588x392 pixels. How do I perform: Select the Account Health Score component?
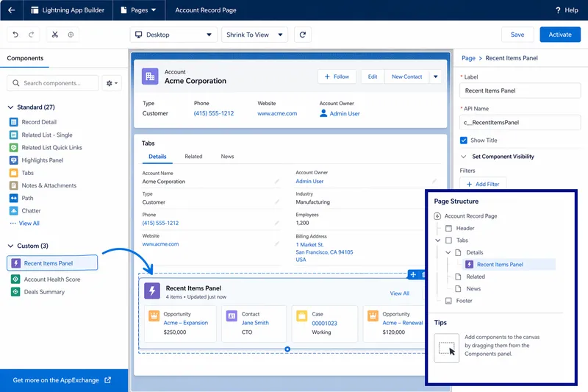(46, 279)
